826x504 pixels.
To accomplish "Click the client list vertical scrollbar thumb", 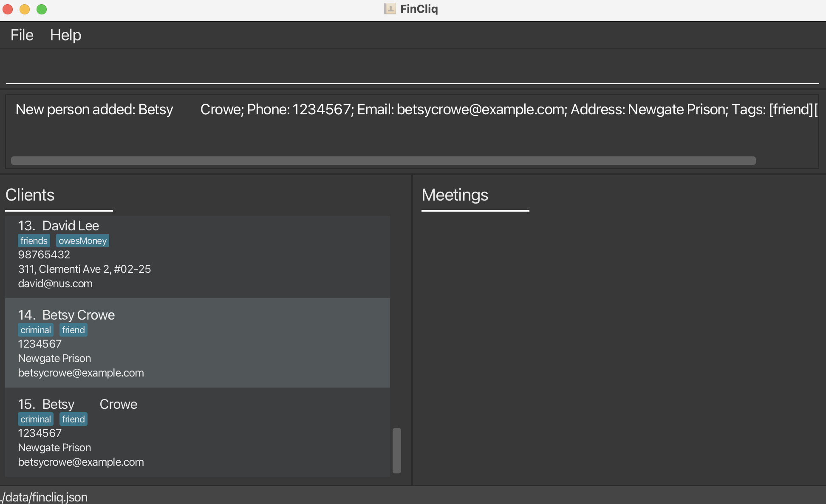I will (x=397, y=450).
